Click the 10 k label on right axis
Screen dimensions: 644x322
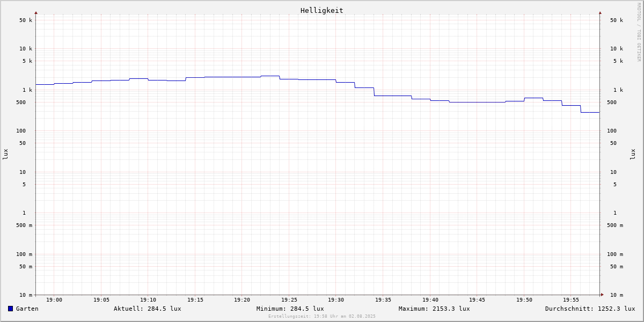coord(617,49)
